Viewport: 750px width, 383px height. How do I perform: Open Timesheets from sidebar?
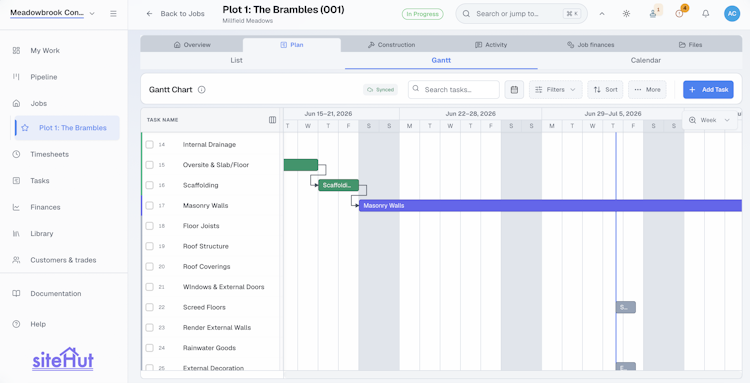[49, 154]
